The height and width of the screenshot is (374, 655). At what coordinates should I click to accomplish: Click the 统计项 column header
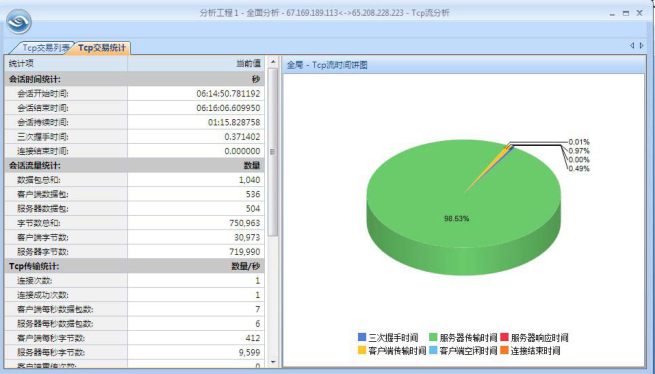point(66,64)
